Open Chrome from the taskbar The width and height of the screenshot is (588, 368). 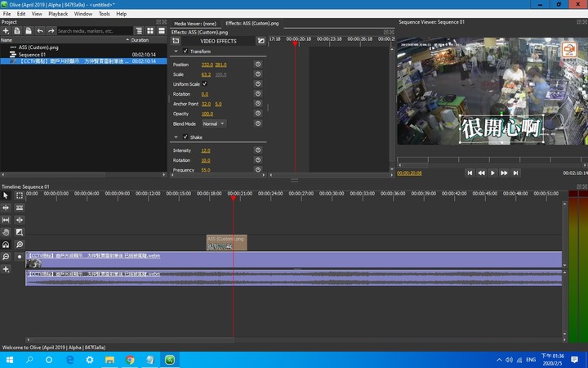130,360
